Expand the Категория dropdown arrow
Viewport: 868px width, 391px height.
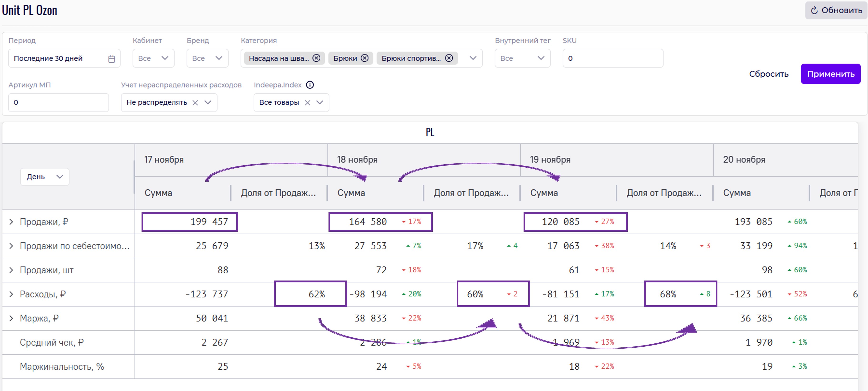pyautogui.click(x=473, y=58)
